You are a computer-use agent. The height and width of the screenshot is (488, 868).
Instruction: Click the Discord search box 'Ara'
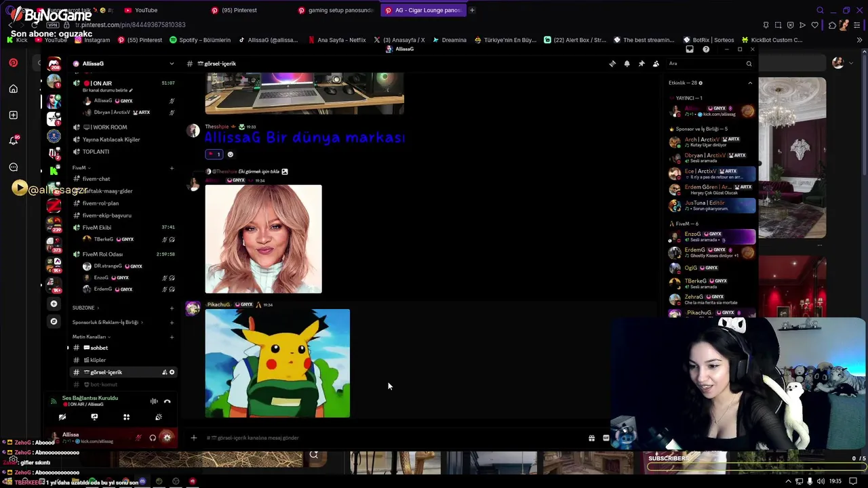(x=709, y=64)
